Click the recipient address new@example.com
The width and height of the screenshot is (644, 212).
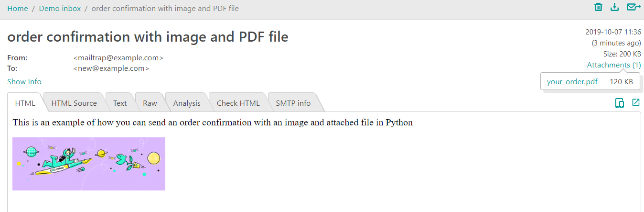tap(111, 68)
